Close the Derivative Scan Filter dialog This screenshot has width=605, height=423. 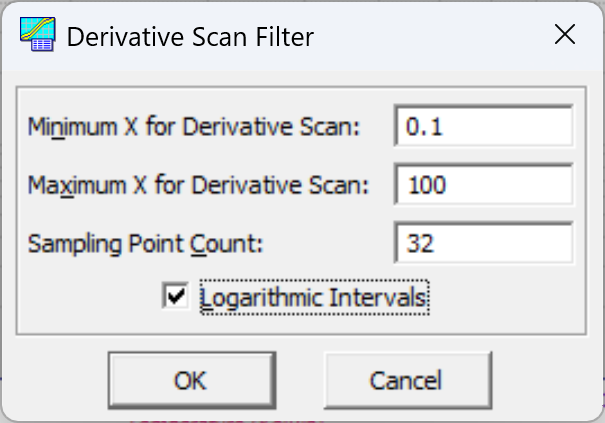(x=565, y=34)
